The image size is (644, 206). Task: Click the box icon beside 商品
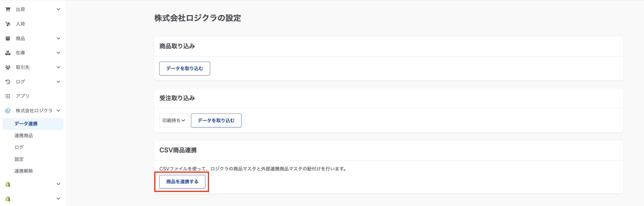coord(8,38)
